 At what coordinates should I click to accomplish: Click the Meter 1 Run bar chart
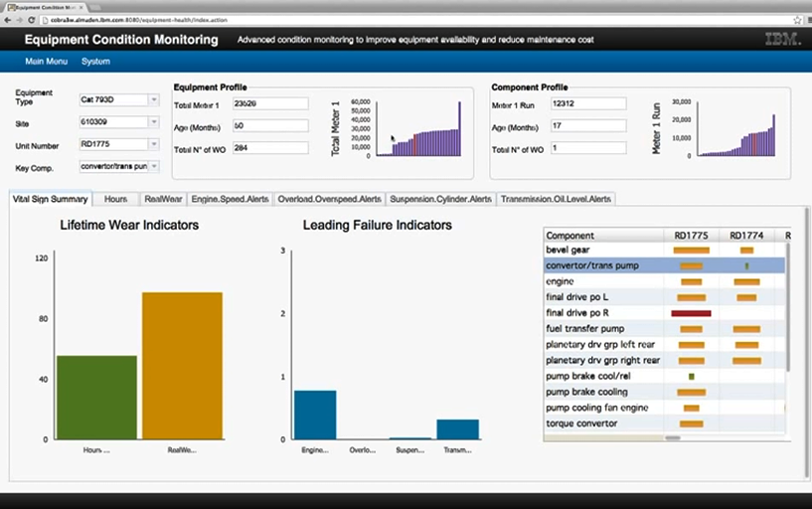click(736, 128)
